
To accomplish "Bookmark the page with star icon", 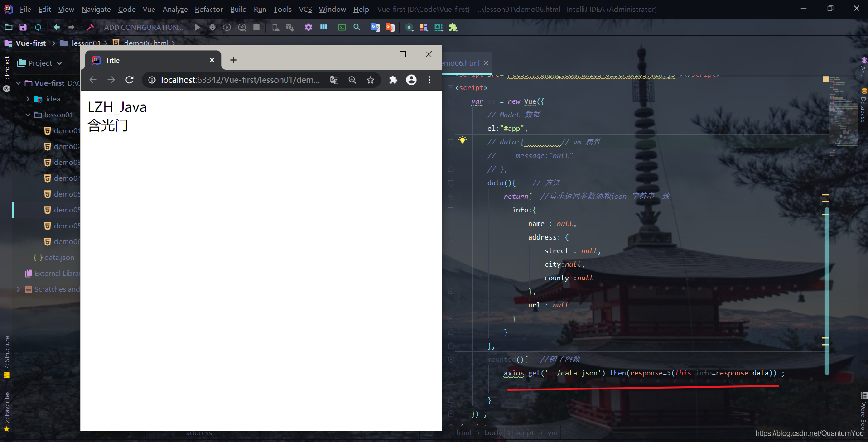I will click(371, 80).
